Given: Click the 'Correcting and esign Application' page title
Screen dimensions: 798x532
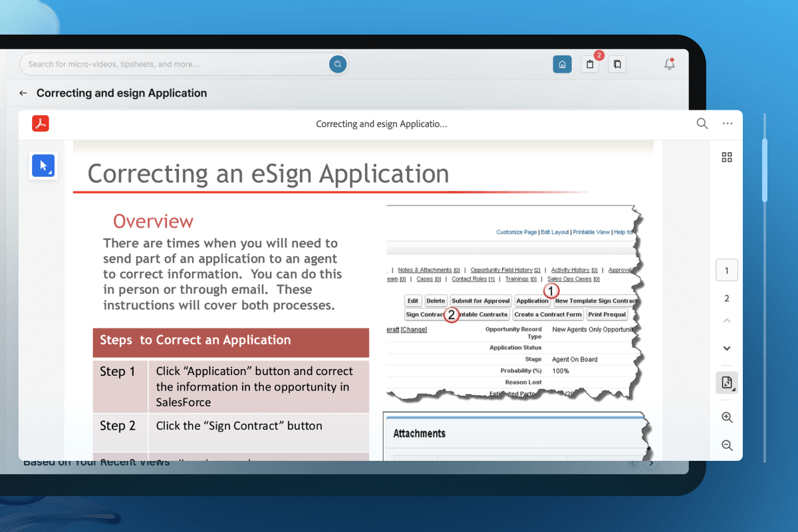Looking at the screenshot, I should pyautogui.click(x=122, y=93).
